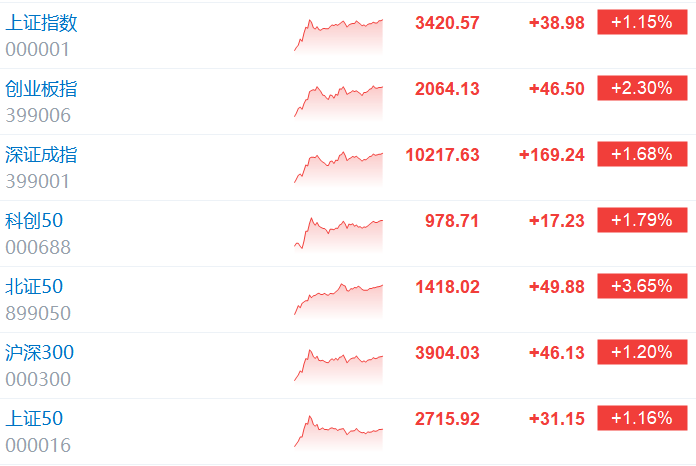Viewport: 696px width, 466px height.
Task: Open the 深证成指 index link
Action: point(41,155)
